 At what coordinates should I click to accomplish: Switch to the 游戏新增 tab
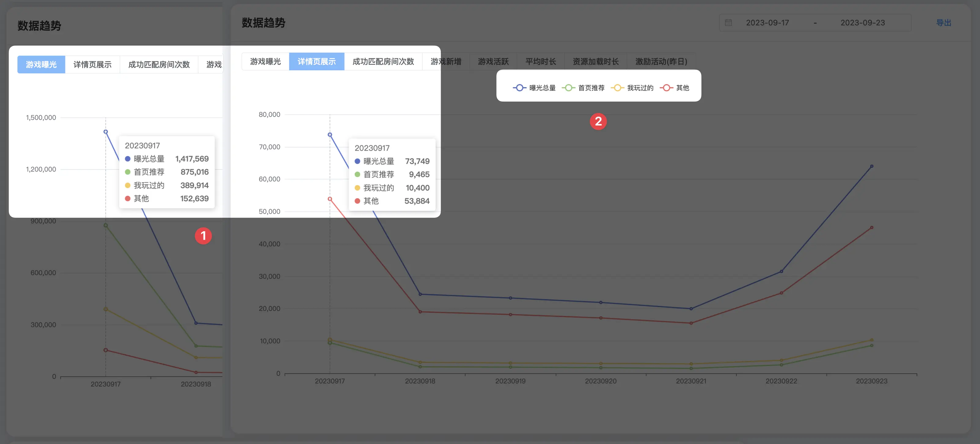click(446, 61)
